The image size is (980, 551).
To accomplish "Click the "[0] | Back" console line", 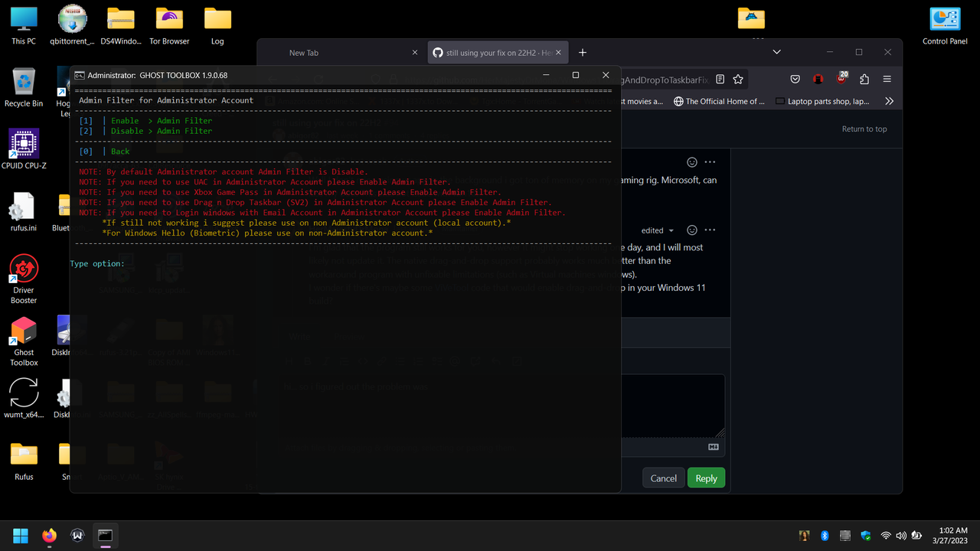I will click(104, 152).
